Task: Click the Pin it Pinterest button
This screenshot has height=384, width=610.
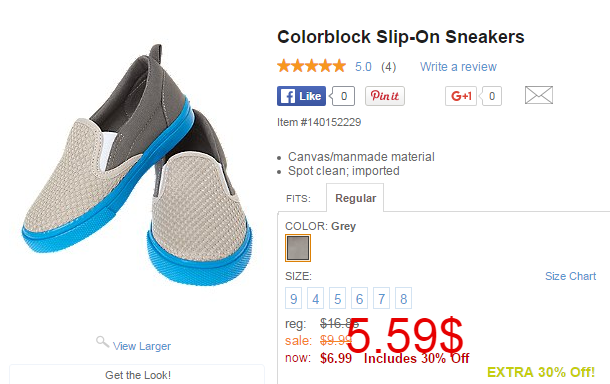Action: (385, 96)
